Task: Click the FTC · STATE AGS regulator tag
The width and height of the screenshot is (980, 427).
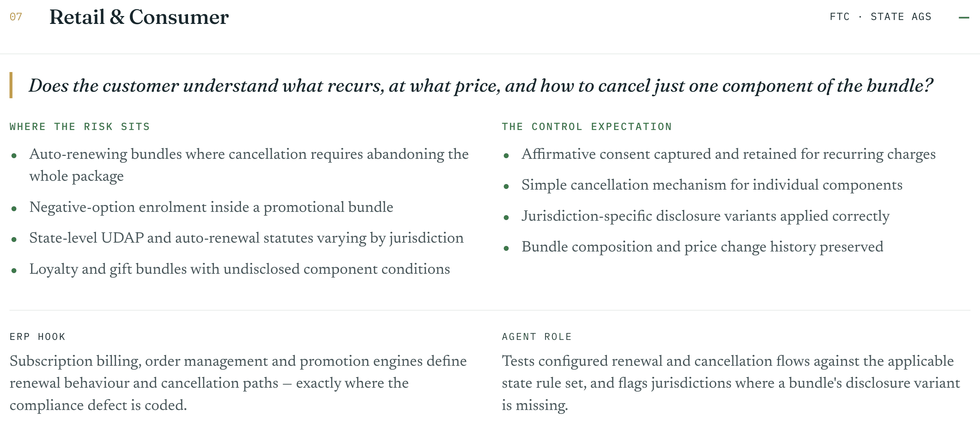Action: pos(880,17)
